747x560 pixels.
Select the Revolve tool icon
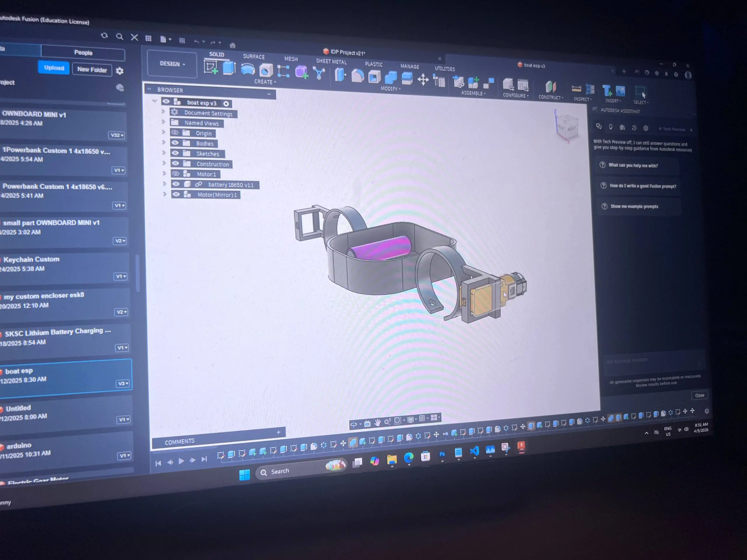coord(247,69)
